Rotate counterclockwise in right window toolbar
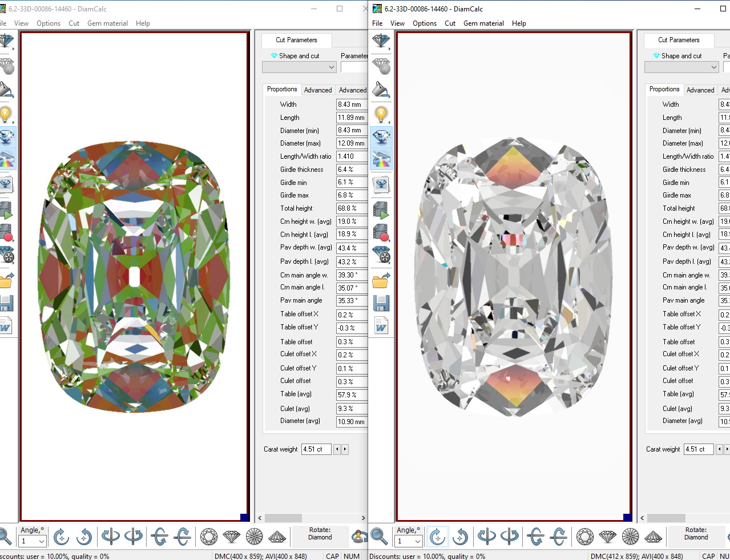Viewport: 730px width, 560px height. 460,537
